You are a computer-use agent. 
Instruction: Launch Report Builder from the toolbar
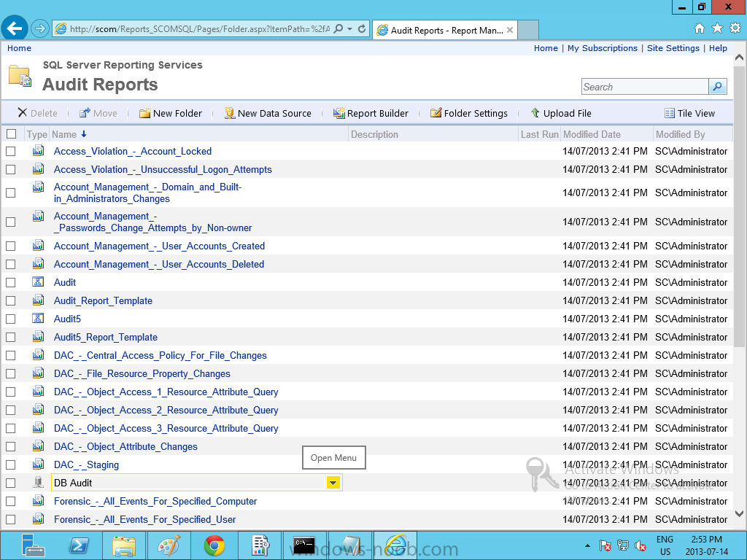pos(371,113)
